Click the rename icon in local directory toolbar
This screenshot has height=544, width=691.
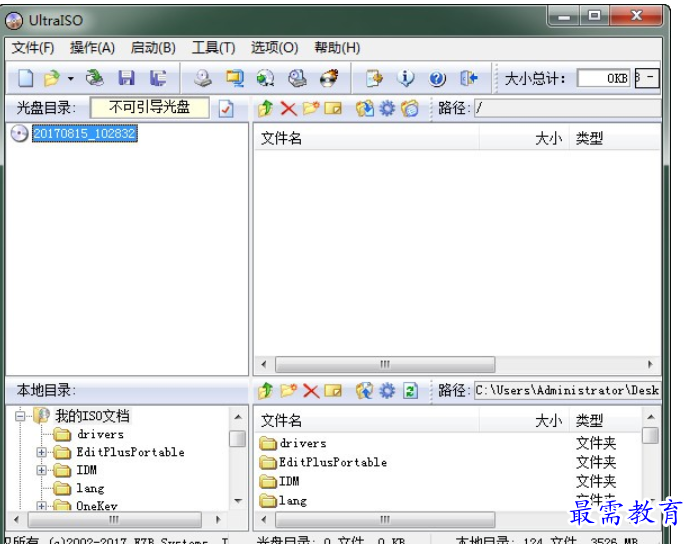click(x=333, y=391)
